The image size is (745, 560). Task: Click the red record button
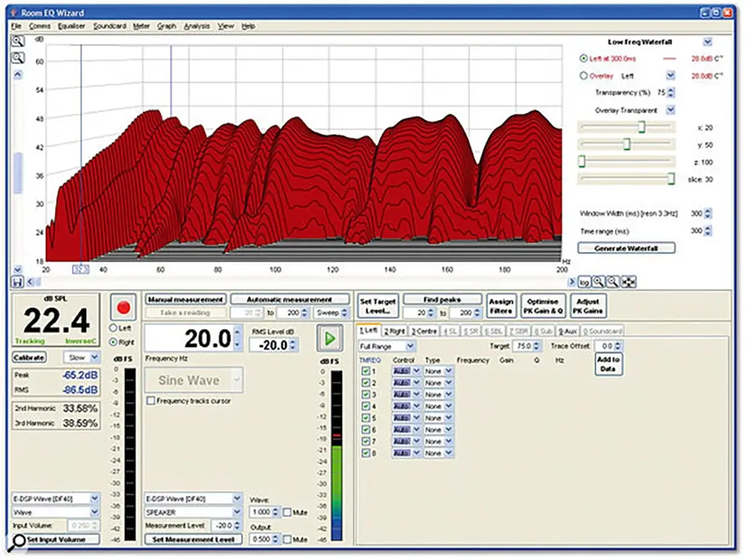[x=124, y=308]
